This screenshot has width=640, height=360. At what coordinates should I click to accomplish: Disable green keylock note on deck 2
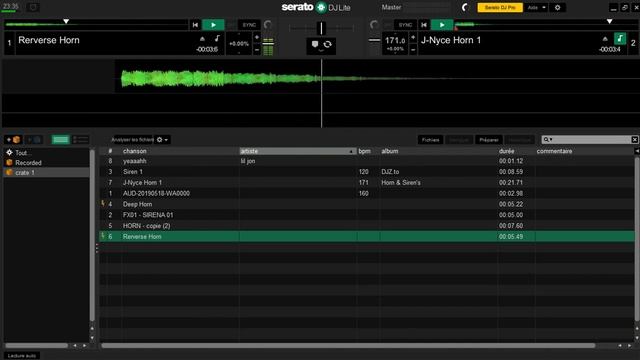[x=620, y=39]
